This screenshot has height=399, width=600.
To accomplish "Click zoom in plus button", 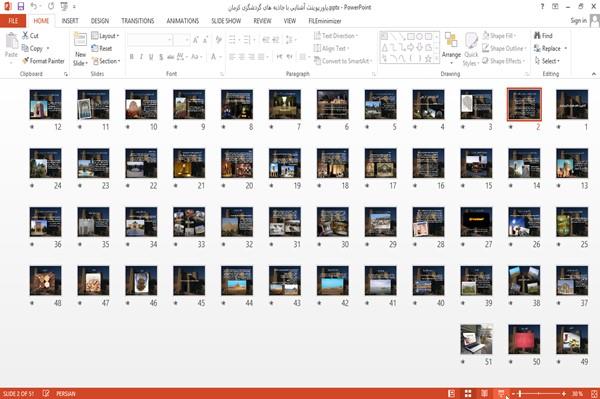I will click(x=564, y=393).
